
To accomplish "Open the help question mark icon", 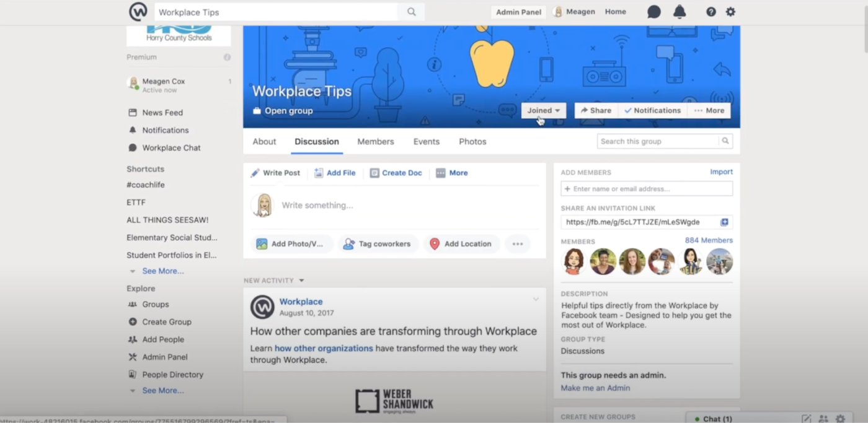I will click(x=711, y=12).
